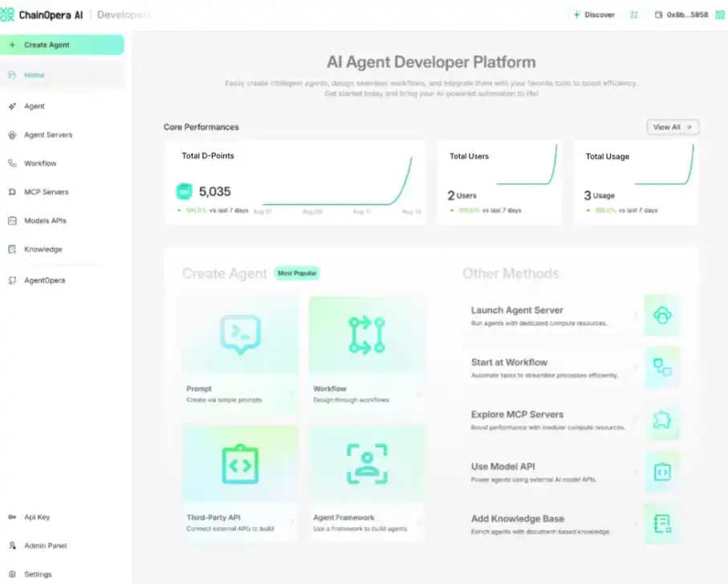This screenshot has height=584, width=728.
Task: Click the Use Model API icon
Action: [662, 472]
